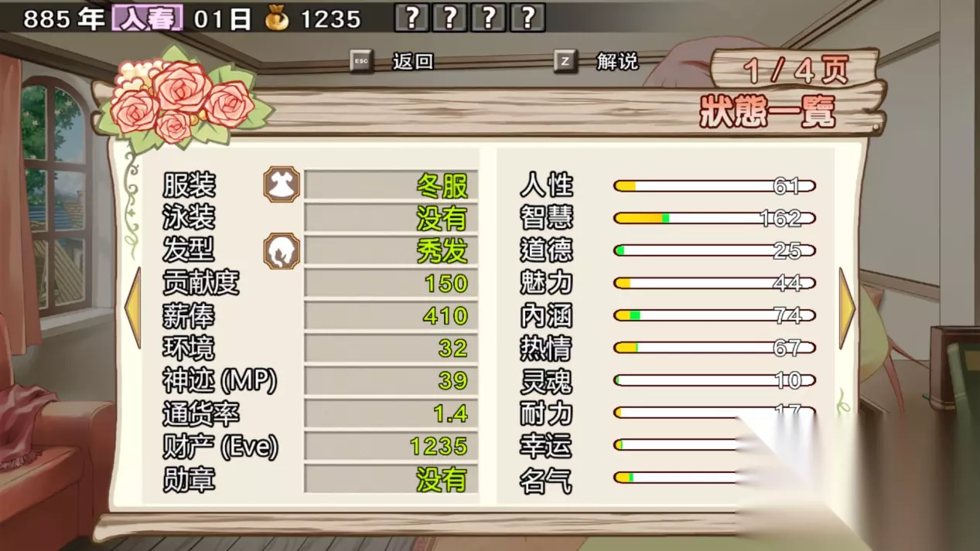Click the 薪俸 value field showing 410
The width and height of the screenshot is (980, 551).
click(x=391, y=316)
